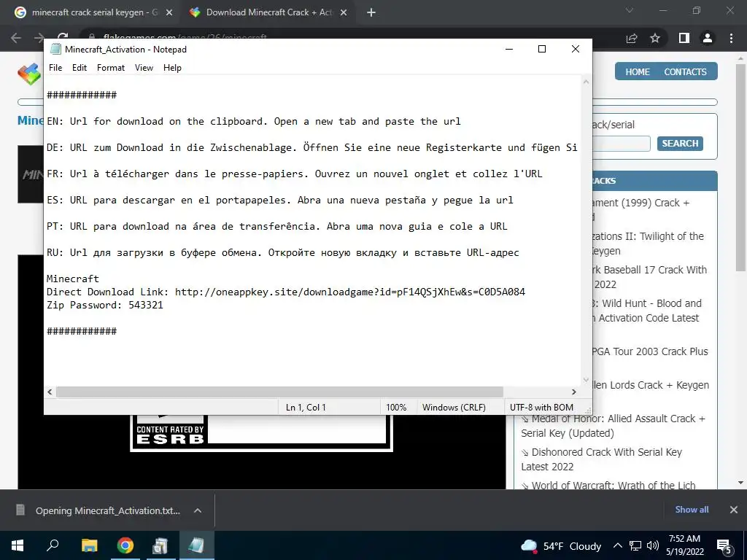Click the Direct Download Link text line
747x560 pixels.
click(286, 292)
